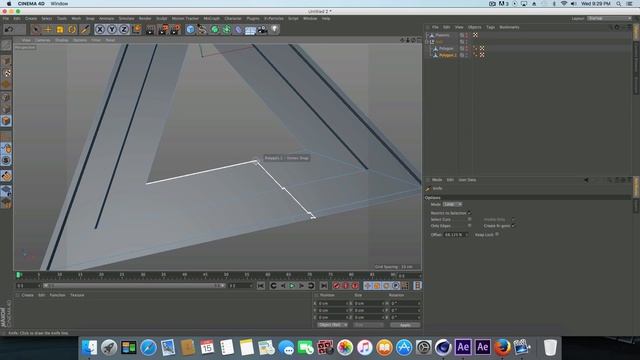Select the Knife tool in top toolbar
Image resolution: width=640 pixels, height=360 pixels.
click(85, 29)
